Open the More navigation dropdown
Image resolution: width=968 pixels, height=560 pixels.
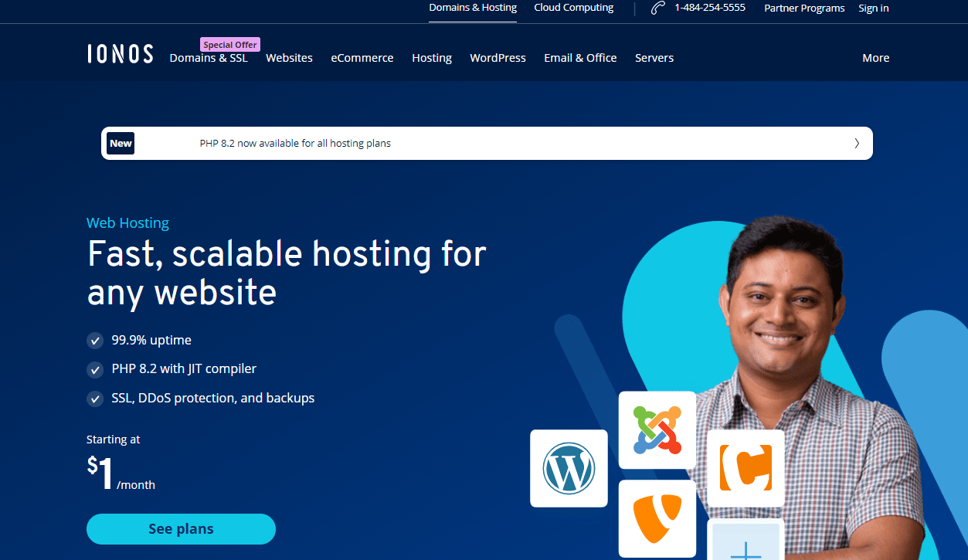(876, 58)
